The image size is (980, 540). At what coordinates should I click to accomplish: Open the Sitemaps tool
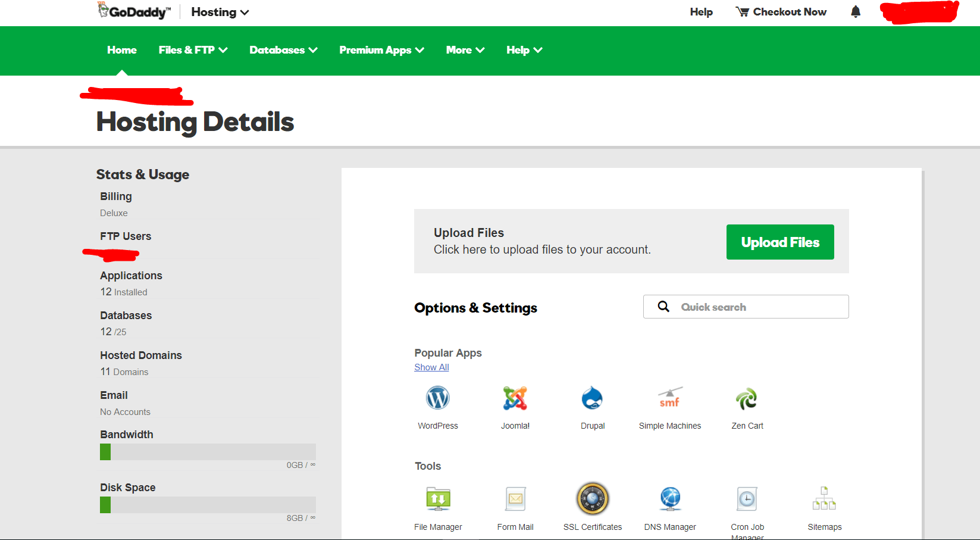coord(825,499)
